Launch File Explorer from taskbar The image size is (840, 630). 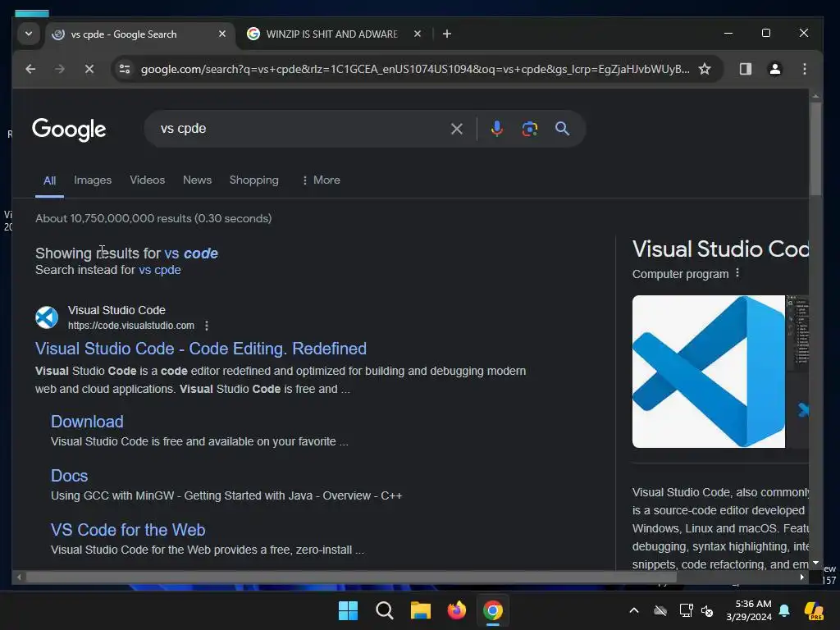(421, 610)
